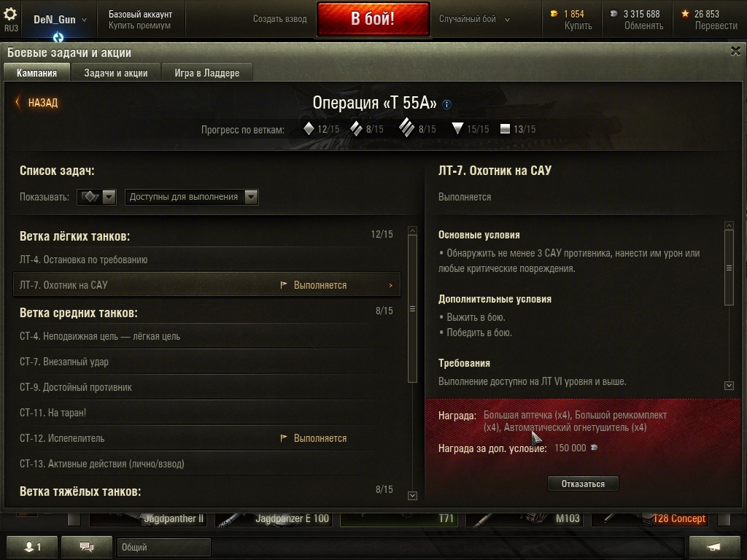Switch to the Игра в Ладдере tab
The height and width of the screenshot is (560, 747).
(x=206, y=73)
